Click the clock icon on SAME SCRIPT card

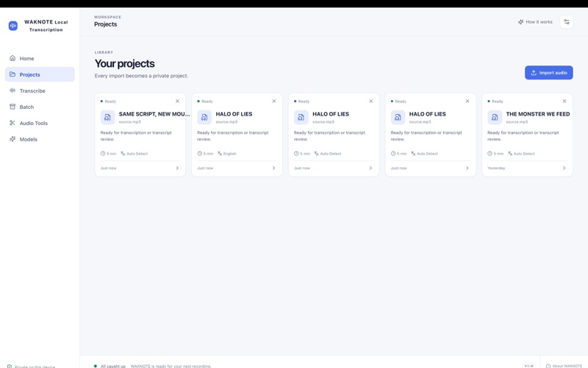(x=103, y=153)
